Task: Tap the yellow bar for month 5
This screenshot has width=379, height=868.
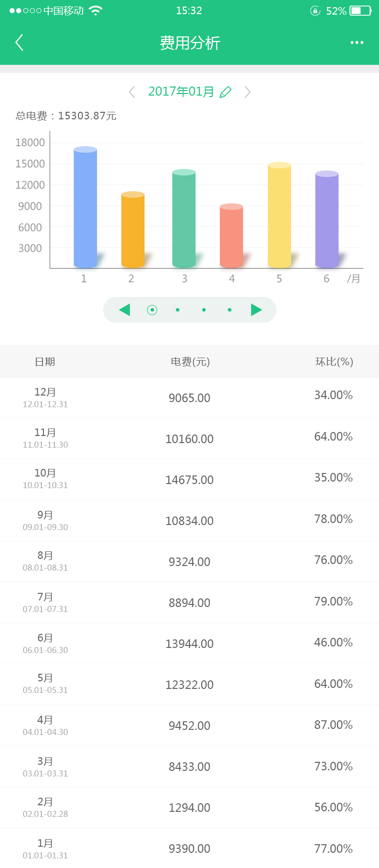Action: point(279,215)
